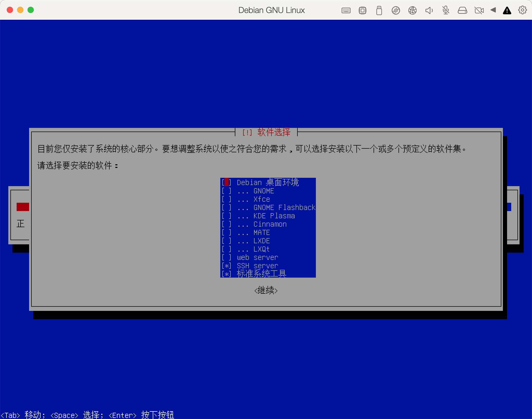The width and height of the screenshot is (532, 419).
Task: Check the web server checkbox
Action: (227, 257)
